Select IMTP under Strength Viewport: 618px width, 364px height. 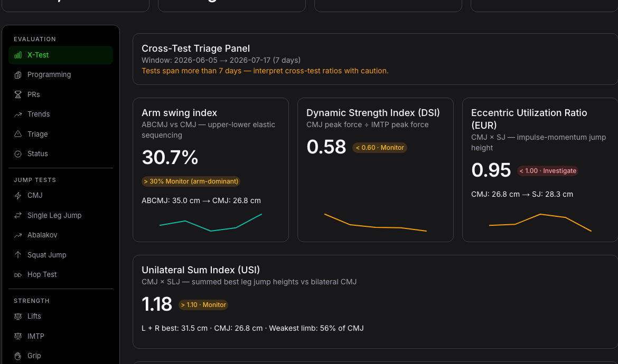click(61, 336)
